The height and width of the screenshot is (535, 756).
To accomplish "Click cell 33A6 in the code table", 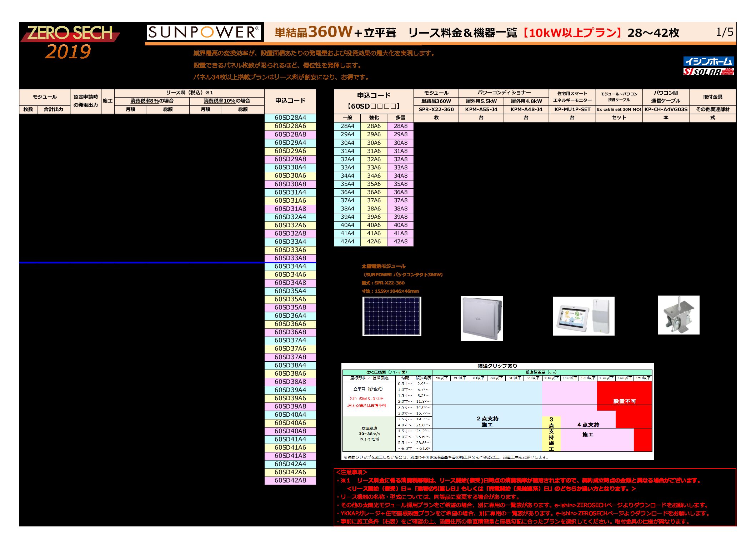I will (x=374, y=168).
